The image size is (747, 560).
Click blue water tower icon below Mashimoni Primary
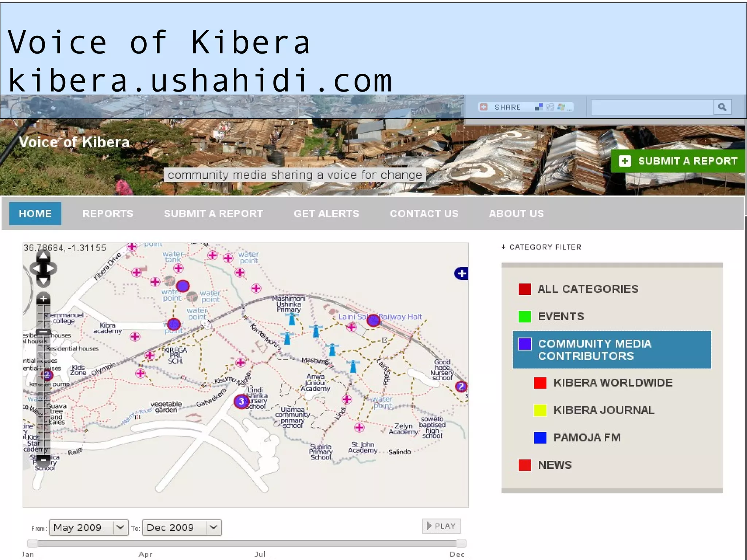292,319
